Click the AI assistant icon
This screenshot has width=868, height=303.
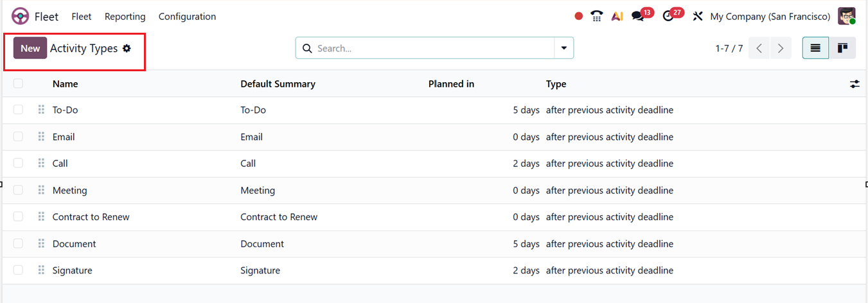(x=617, y=16)
